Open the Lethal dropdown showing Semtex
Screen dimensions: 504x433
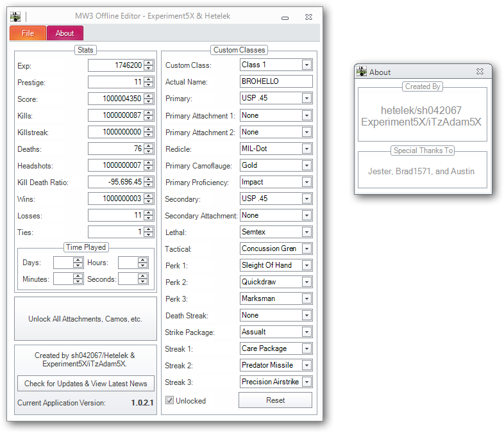click(x=307, y=232)
